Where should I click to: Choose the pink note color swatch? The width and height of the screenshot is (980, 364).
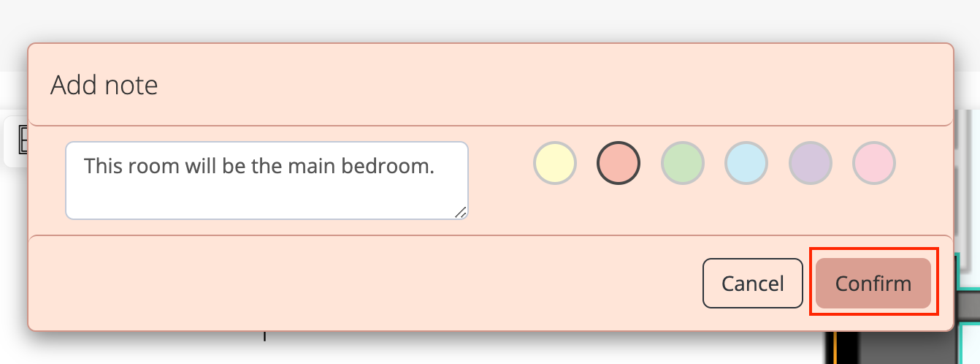874,162
